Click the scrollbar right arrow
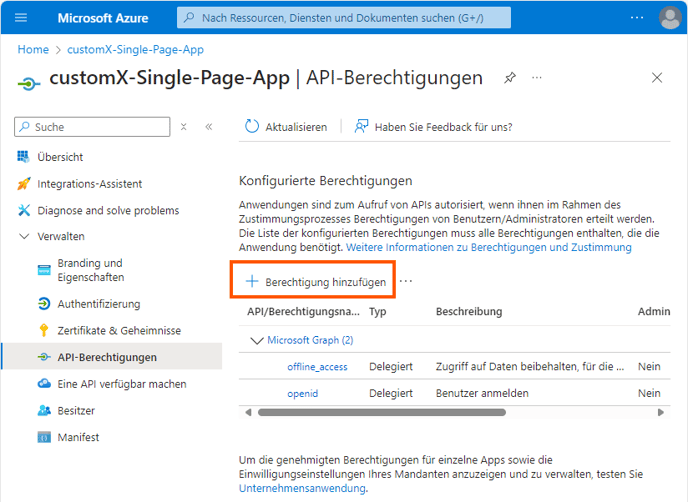The height and width of the screenshot is (502, 688). [661, 412]
